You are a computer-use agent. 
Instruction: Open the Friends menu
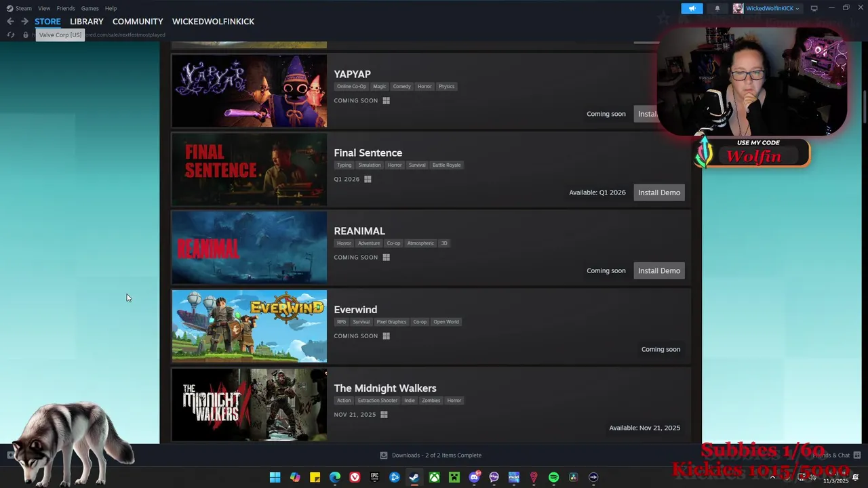pyautogui.click(x=66, y=8)
